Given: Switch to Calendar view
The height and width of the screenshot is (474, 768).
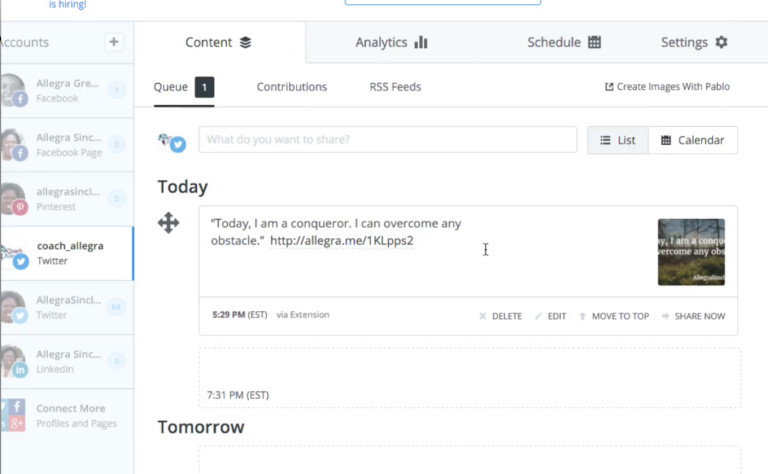Looking at the screenshot, I should click(693, 141).
